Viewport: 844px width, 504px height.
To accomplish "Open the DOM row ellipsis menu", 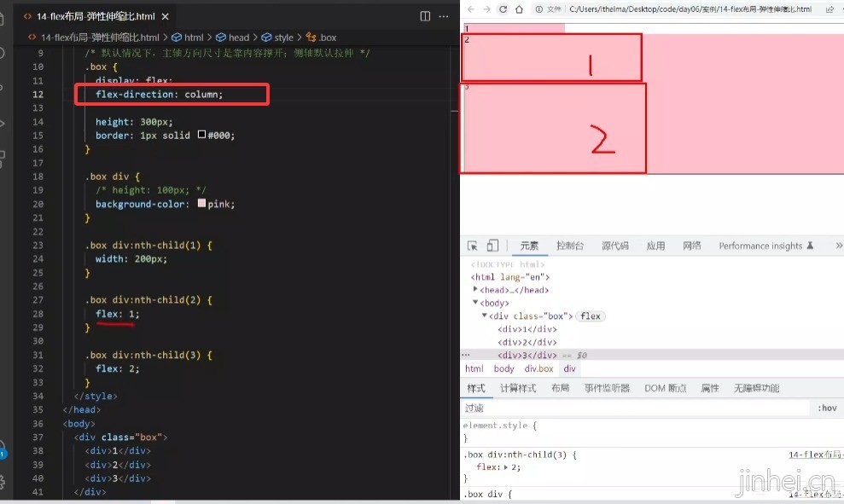I will coord(466,355).
